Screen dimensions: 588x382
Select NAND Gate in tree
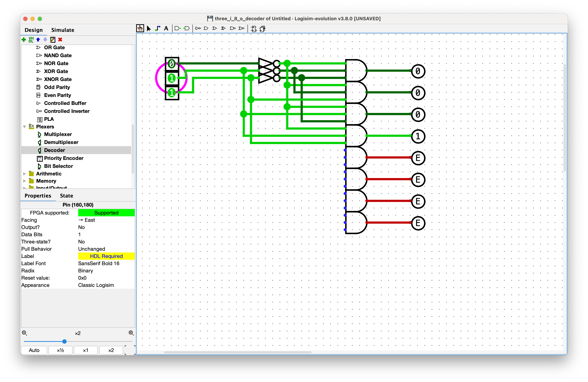pos(58,56)
